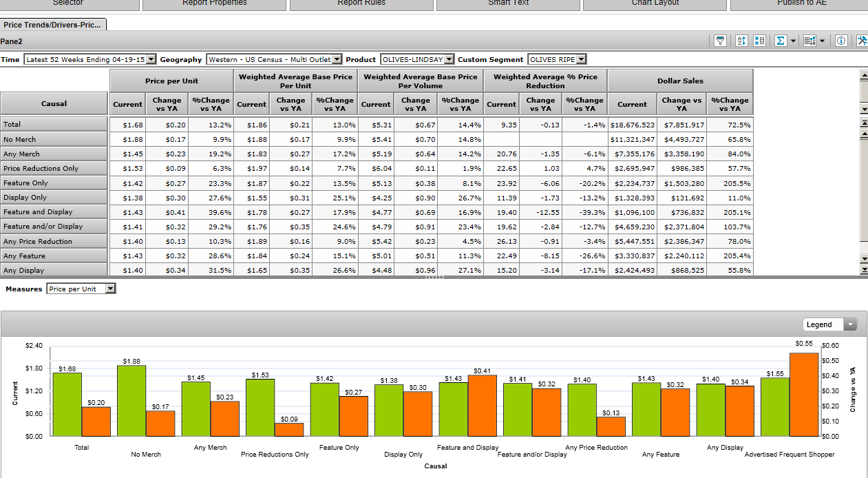The width and height of the screenshot is (868, 478).
Task: Expand the arrow next to Sigma icon
Action: [x=793, y=41]
